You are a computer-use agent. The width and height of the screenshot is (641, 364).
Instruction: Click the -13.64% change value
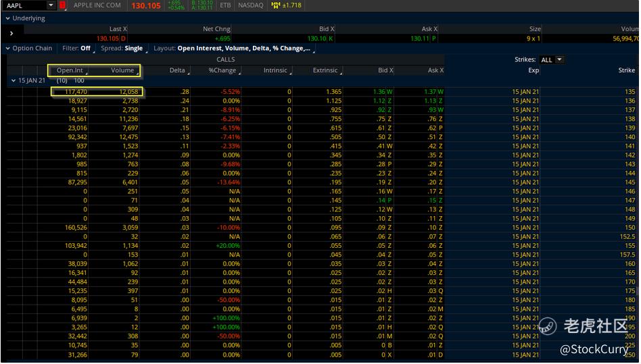pos(229,182)
